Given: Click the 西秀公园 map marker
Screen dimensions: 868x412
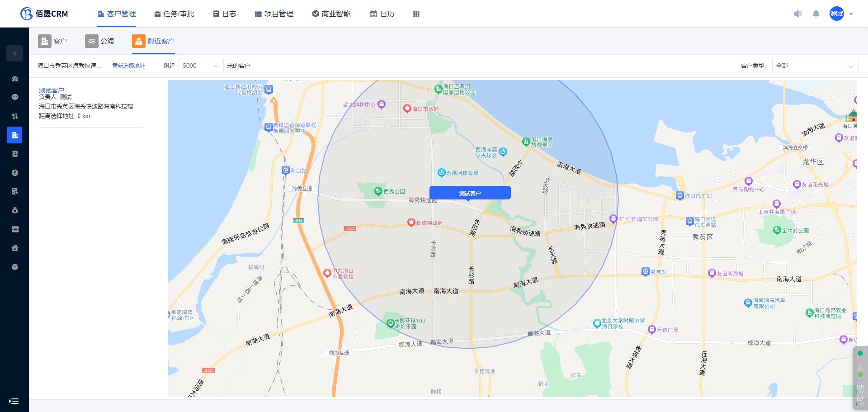Looking at the screenshot, I should click(x=378, y=191).
